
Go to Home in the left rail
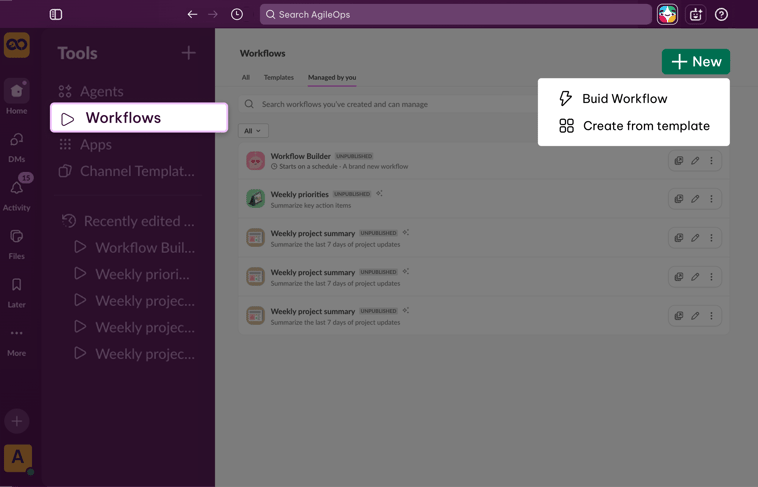pos(16,97)
